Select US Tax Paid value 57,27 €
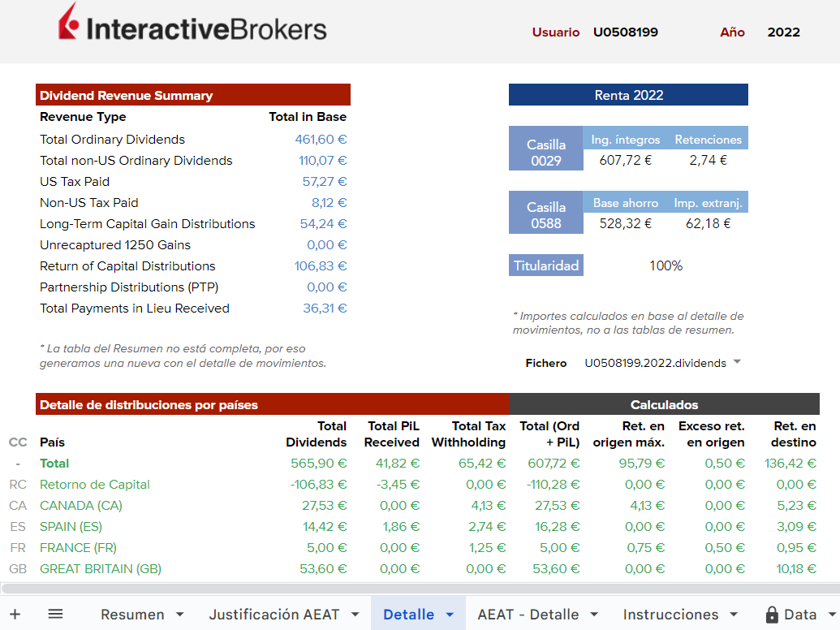Viewport: 840px width, 630px height. point(324,182)
